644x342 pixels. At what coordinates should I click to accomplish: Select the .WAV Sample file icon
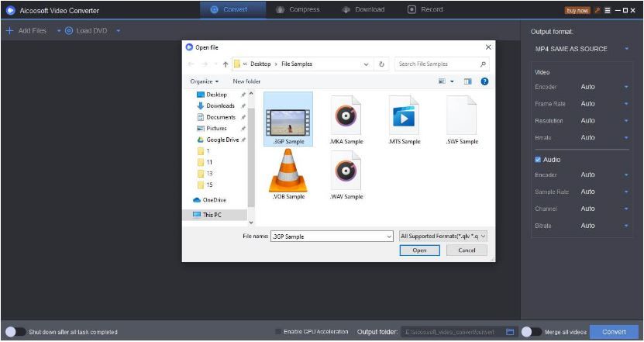tap(346, 170)
